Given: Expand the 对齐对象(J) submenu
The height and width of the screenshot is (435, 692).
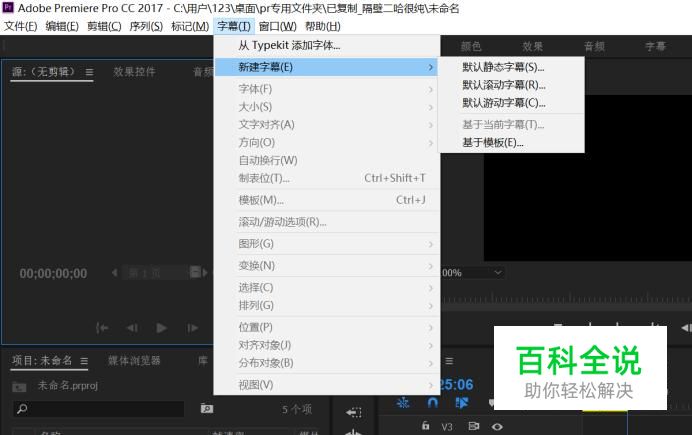Looking at the screenshot, I should (327, 345).
